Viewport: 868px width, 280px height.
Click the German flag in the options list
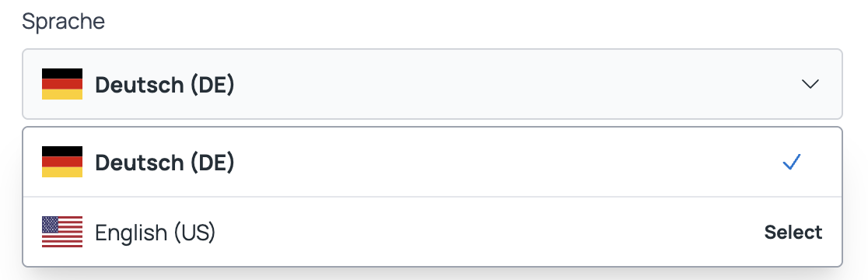tap(62, 162)
